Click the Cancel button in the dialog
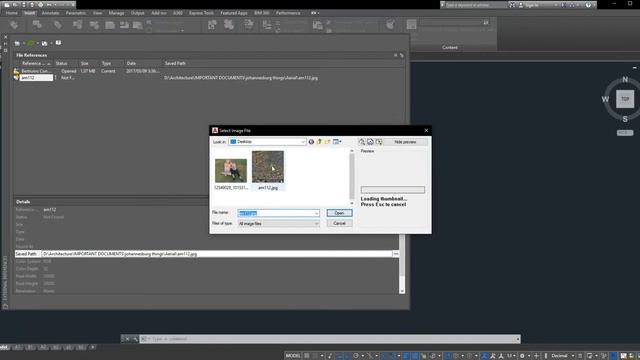Screen dimensions: 640x360 [339, 223]
